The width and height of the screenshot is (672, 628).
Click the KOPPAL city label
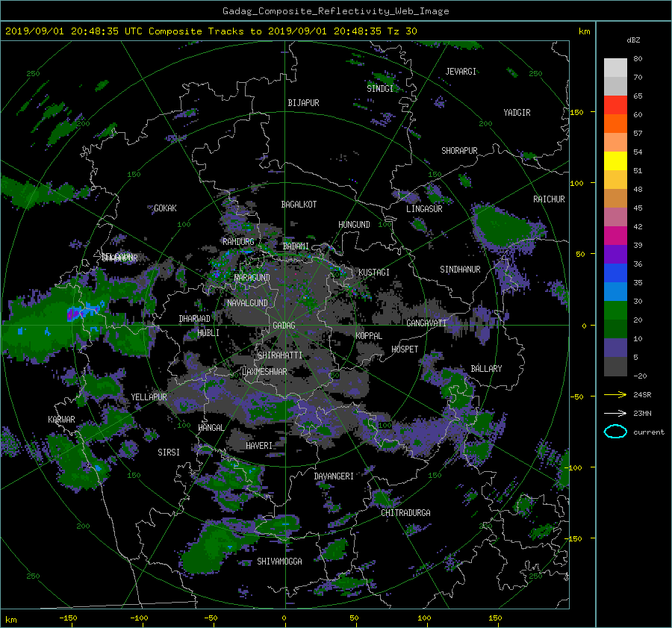click(369, 336)
